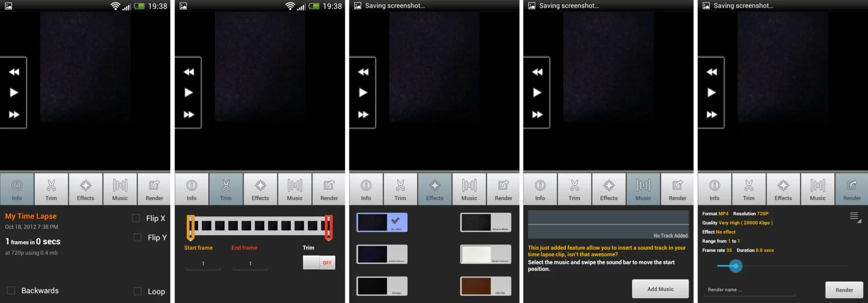
Task: Open Render tab from the Add Music screen
Action: pyautogui.click(x=678, y=189)
